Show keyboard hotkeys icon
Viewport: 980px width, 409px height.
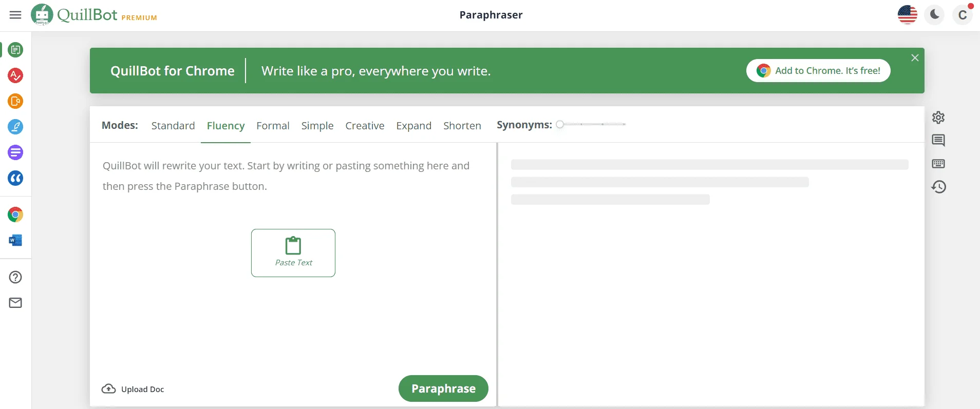(938, 164)
